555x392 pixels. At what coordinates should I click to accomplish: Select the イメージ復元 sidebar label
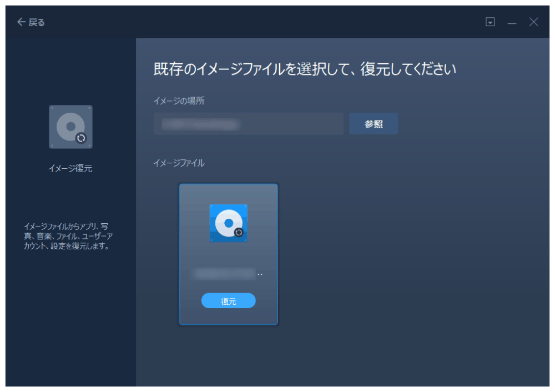(x=70, y=169)
